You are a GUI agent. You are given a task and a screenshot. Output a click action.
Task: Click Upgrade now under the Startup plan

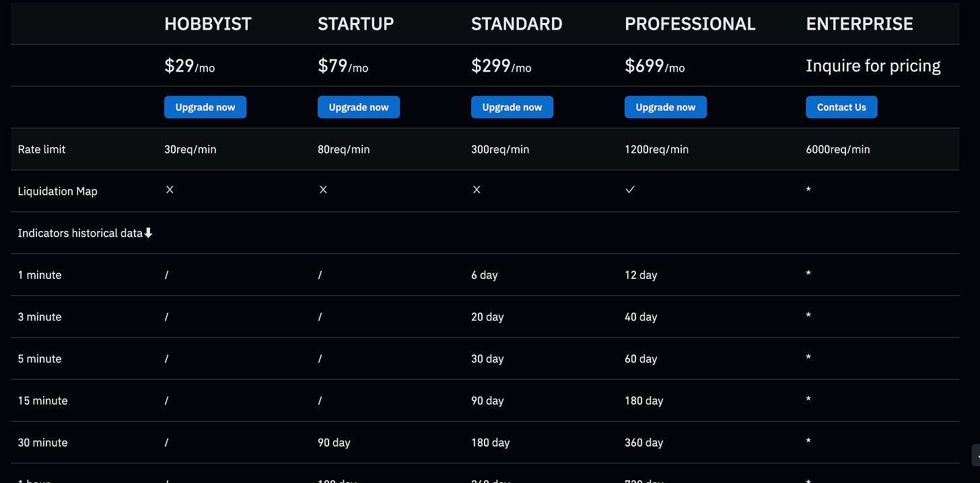click(359, 107)
